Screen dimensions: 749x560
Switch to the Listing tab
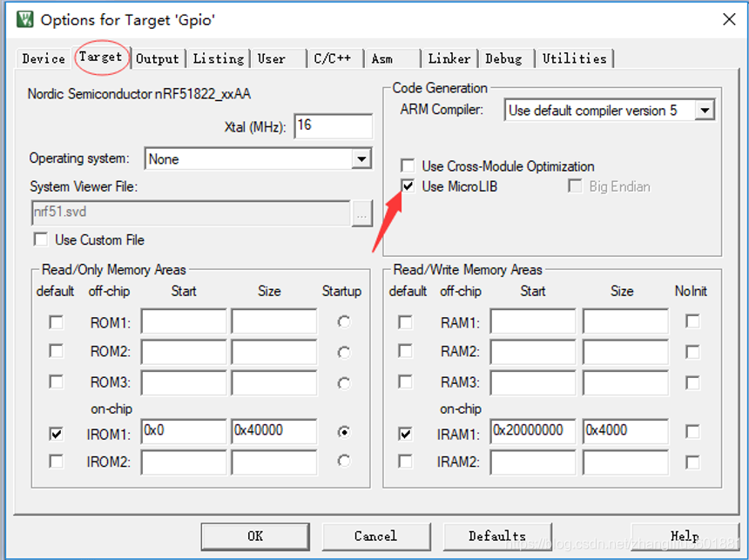pyautogui.click(x=219, y=58)
